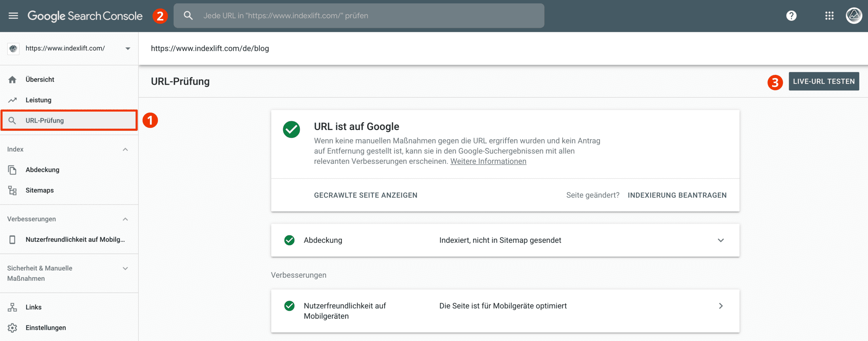Image resolution: width=868 pixels, height=341 pixels.
Task: Click the Leistung trend-line icon
Action: 13,100
